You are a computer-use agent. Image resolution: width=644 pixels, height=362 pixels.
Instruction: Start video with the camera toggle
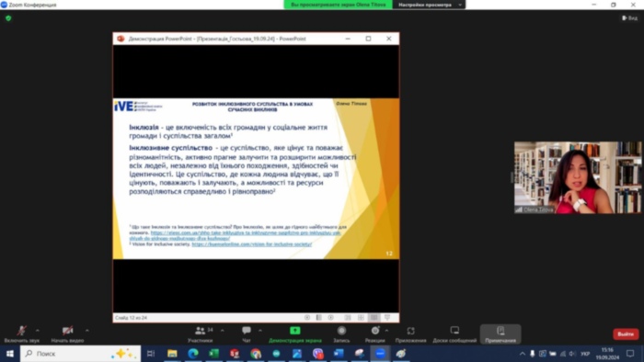67,331
